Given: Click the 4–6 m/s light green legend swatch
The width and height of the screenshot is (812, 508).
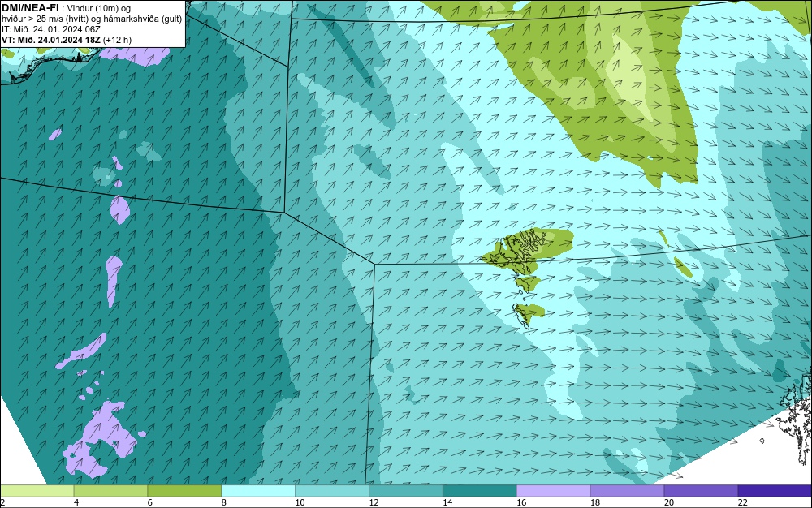Looking at the screenshot, I should coord(110,490).
